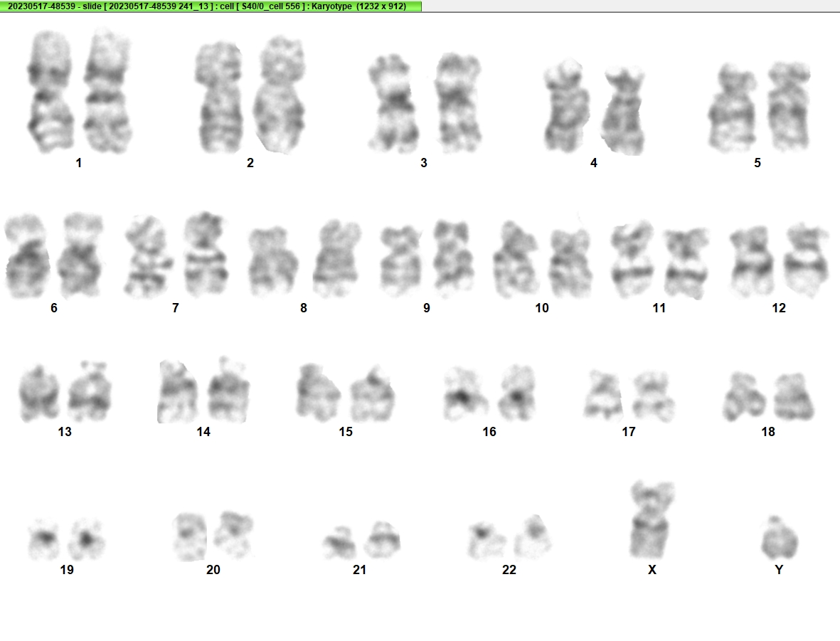840x641 pixels.
Task: Select the chromosome 3 pair image
Action: [425, 102]
